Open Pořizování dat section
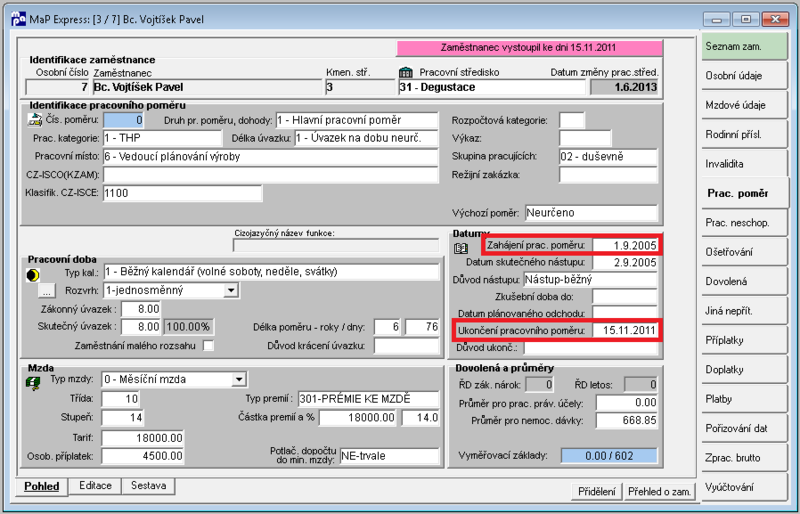This screenshot has width=800, height=514. click(744, 429)
